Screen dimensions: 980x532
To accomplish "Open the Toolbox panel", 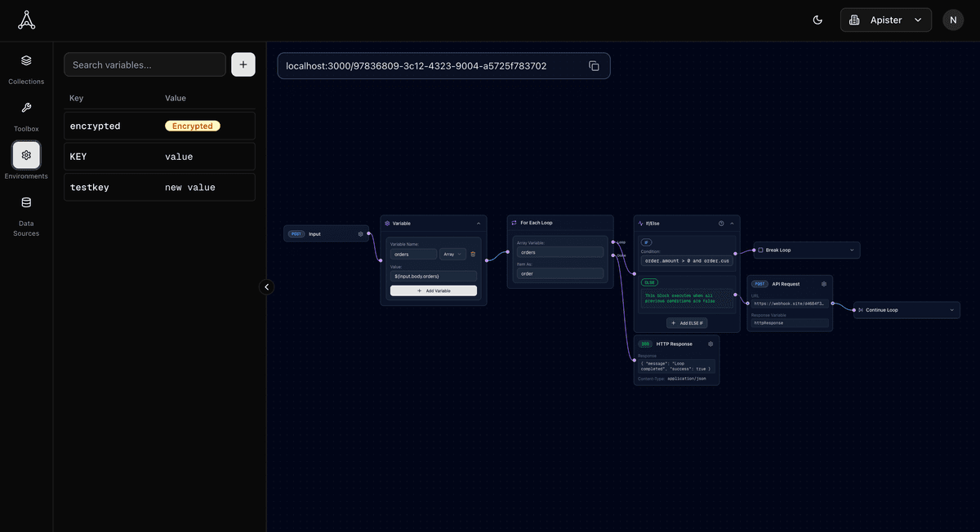I will tap(26, 115).
